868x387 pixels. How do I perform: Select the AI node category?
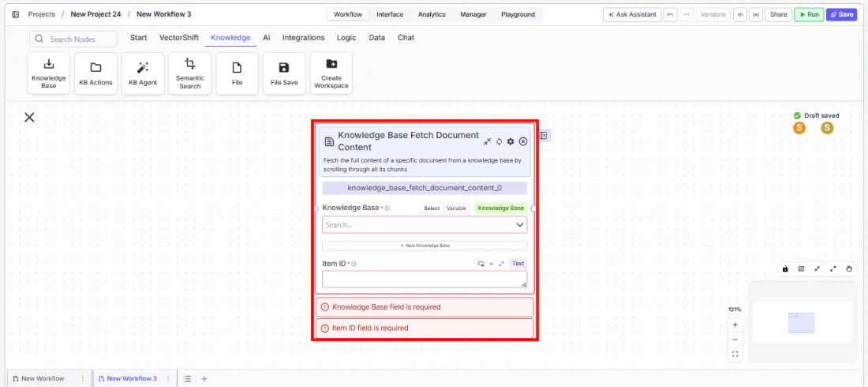[x=266, y=38]
